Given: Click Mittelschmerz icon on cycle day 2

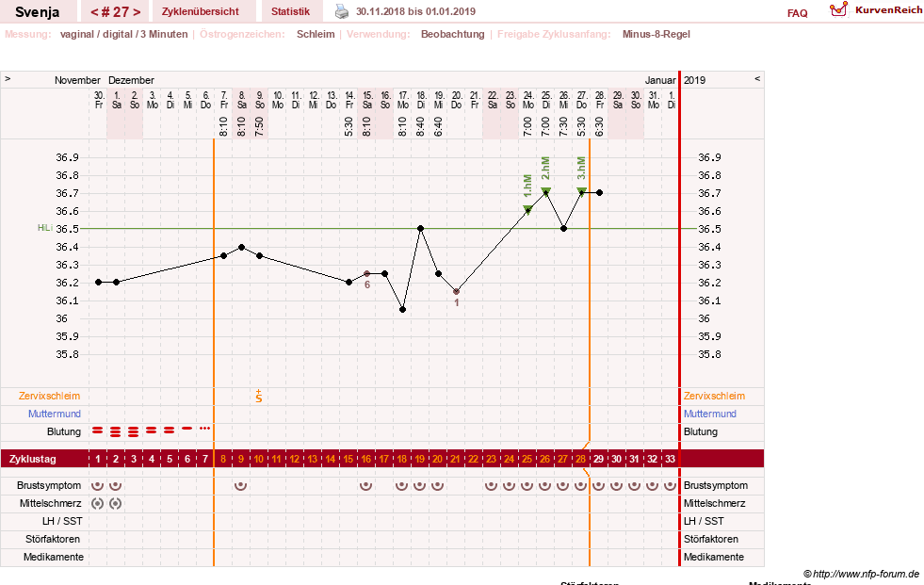Looking at the screenshot, I should [116, 503].
